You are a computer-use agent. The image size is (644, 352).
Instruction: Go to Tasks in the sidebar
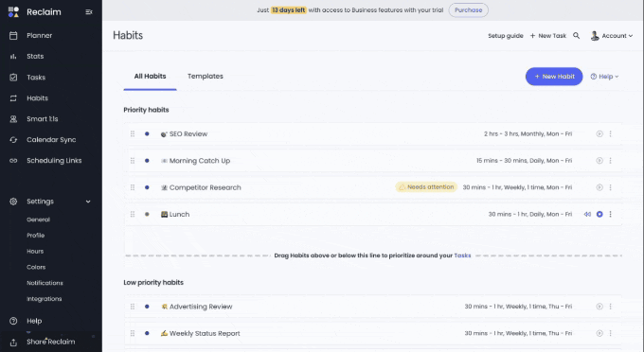pyautogui.click(x=36, y=78)
